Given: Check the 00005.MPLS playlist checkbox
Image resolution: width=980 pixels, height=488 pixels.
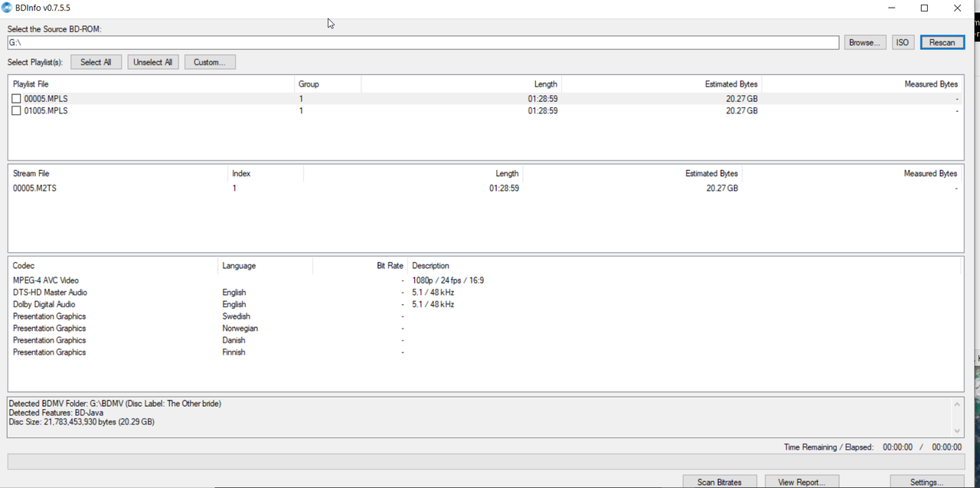Looking at the screenshot, I should (16, 99).
